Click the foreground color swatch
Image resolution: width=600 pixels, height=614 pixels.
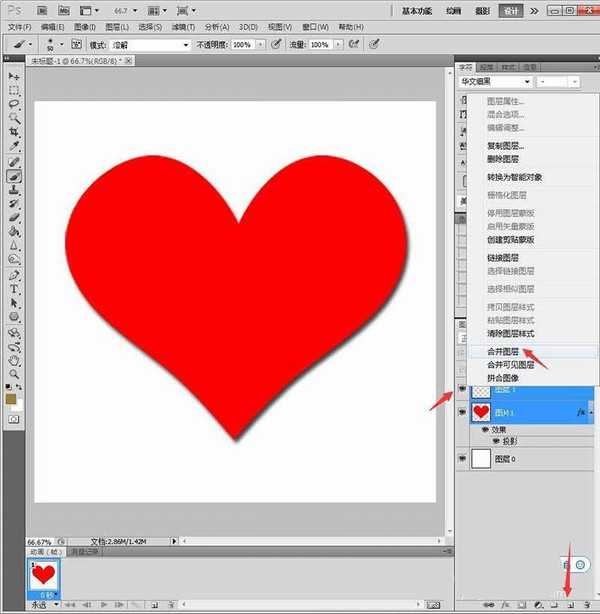click(11, 399)
